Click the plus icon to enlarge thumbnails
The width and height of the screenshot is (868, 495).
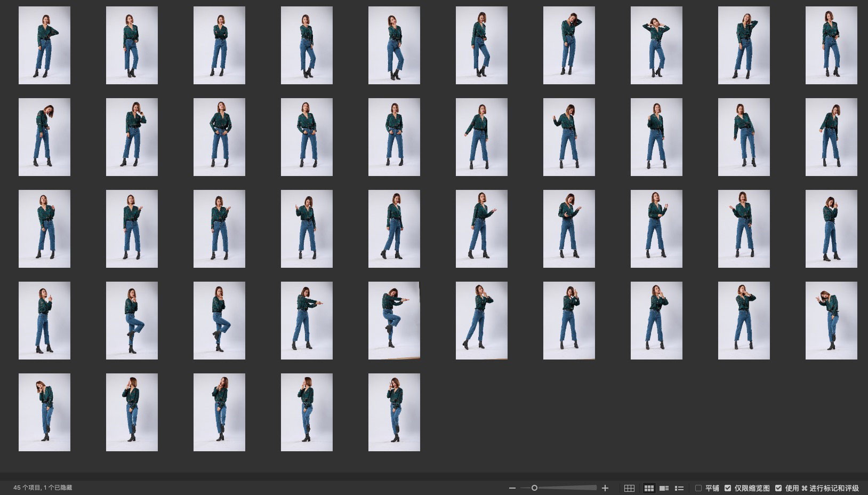coord(605,488)
